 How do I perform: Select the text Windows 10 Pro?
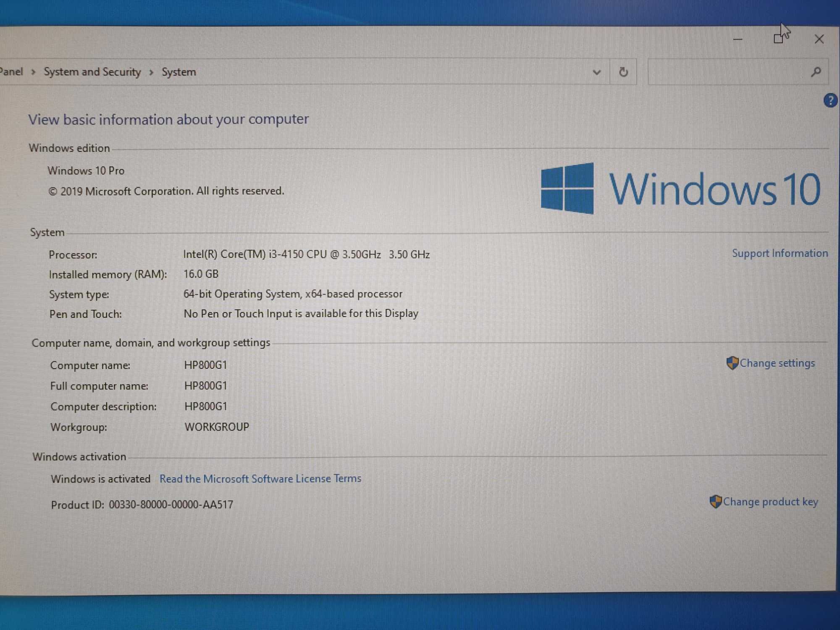86,171
